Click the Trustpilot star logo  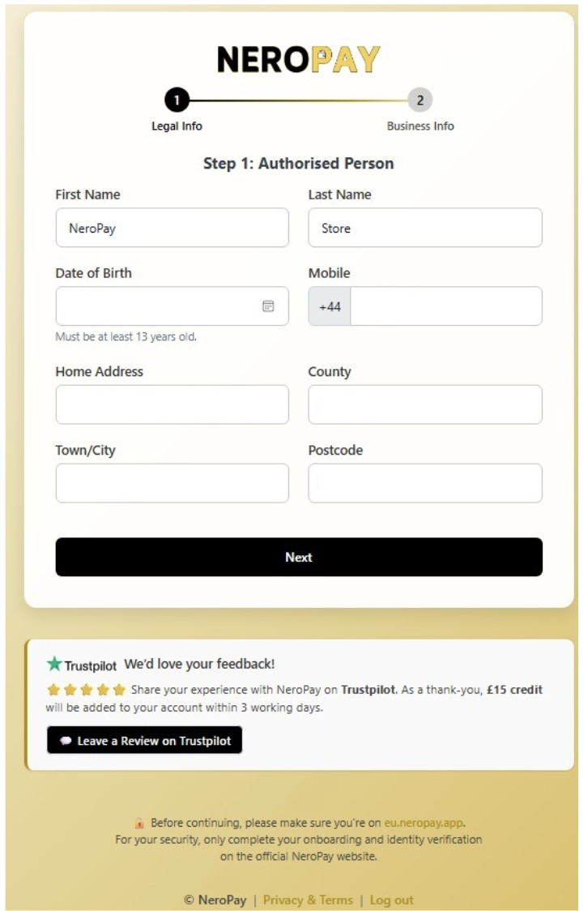54,664
